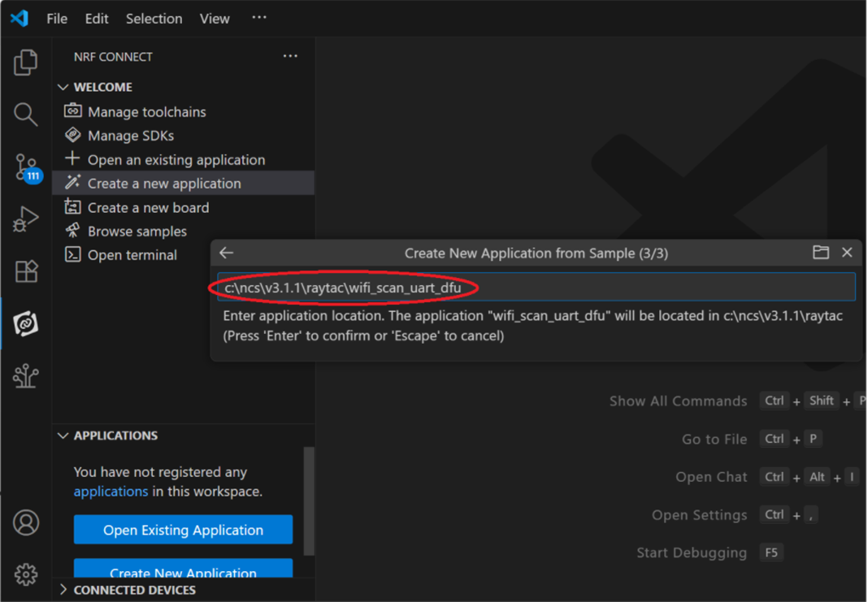Screen dimensions: 868x602
Task: Open Source Control view with 111 badge
Action: pyautogui.click(x=26, y=167)
